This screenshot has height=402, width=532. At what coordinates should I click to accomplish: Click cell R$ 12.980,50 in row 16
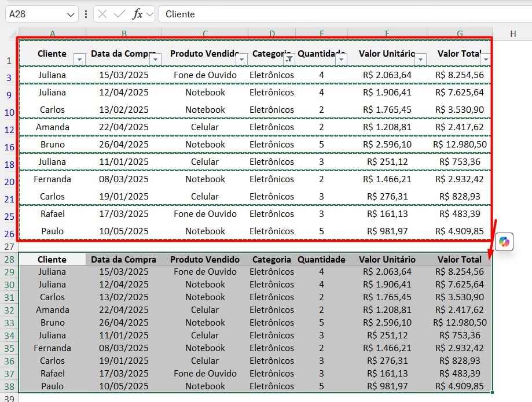click(x=460, y=145)
